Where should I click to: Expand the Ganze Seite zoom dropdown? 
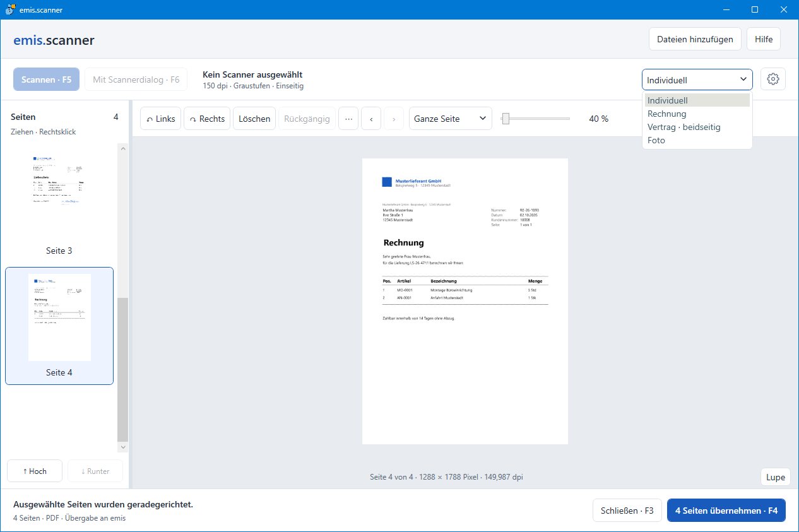451,119
